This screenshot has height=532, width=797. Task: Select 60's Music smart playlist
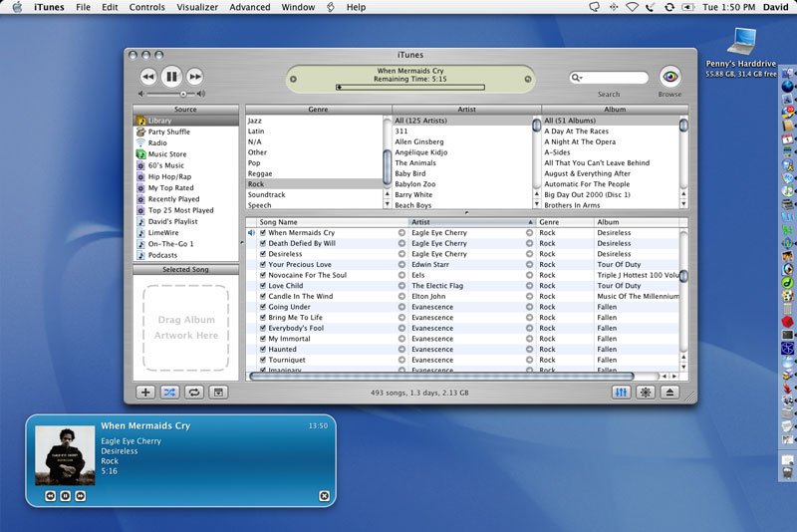[x=185, y=165]
